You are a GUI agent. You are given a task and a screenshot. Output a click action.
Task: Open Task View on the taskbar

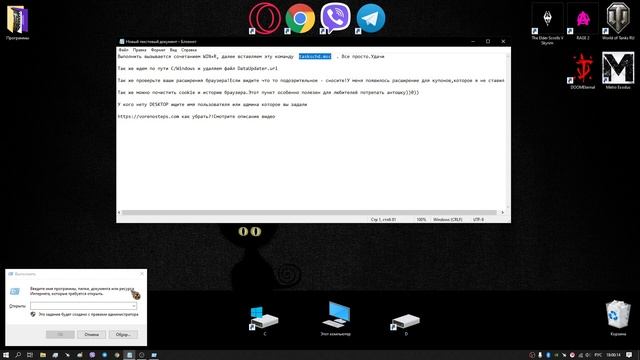30,355
